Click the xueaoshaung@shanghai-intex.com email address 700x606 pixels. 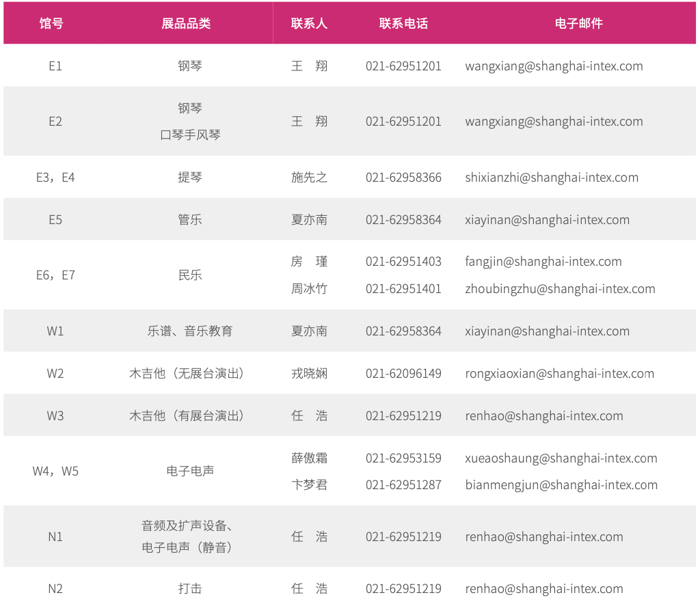[561, 458]
